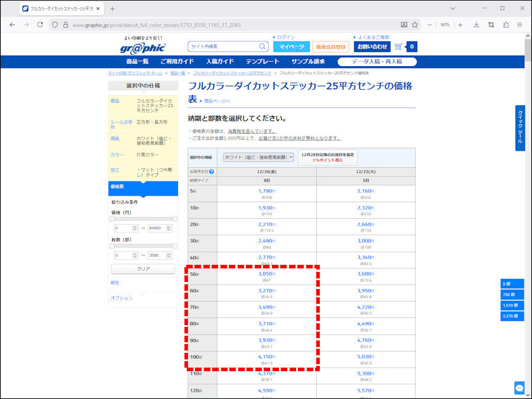Screen dimensions: 532x399
Task: Click the maximum price field 84000
Action: (x=160, y=228)
